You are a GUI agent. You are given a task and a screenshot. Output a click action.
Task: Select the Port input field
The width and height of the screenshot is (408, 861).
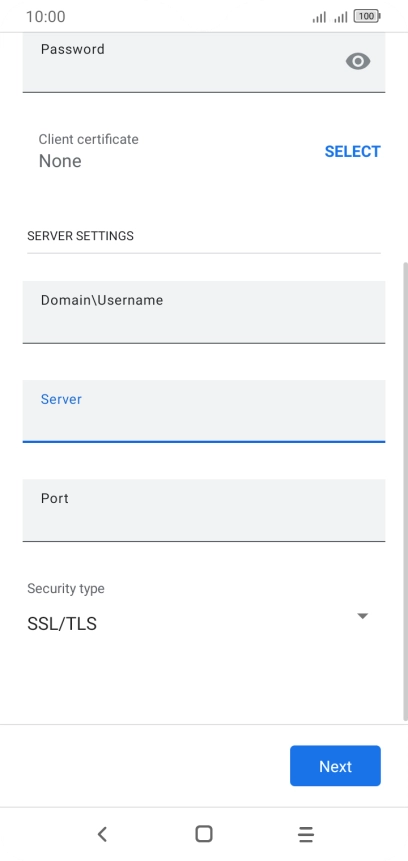click(204, 510)
